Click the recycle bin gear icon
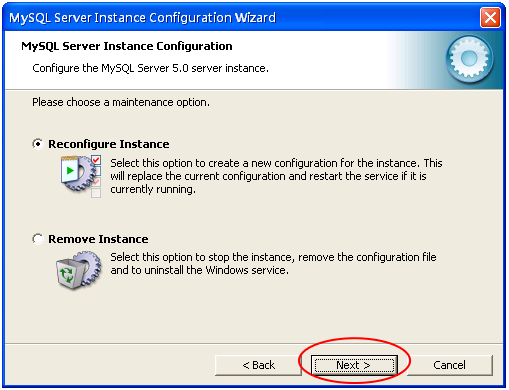509x390 pixels. (x=79, y=270)
